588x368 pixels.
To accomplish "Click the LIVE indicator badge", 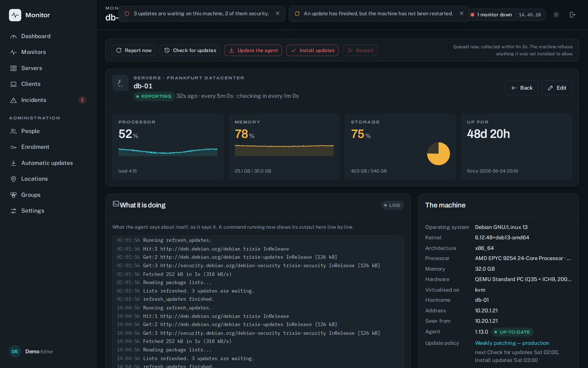I will [392, 205].
